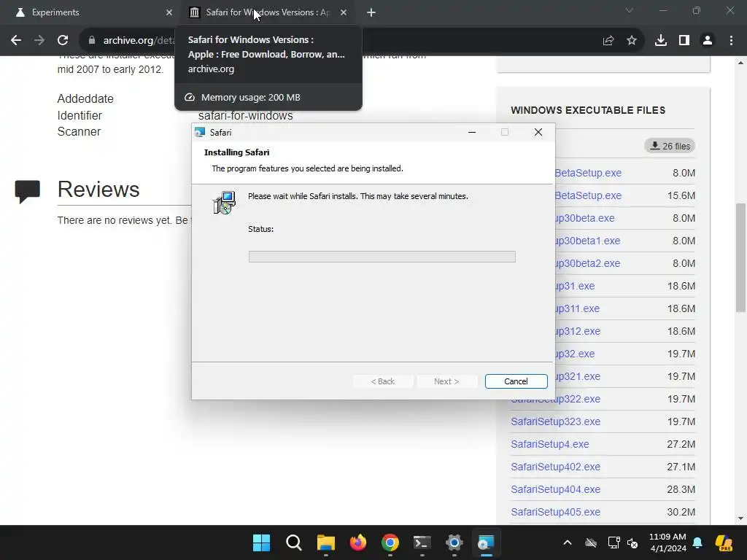
Task: Open the file ending in p30beta1.exe
Action: click(587, 241)
